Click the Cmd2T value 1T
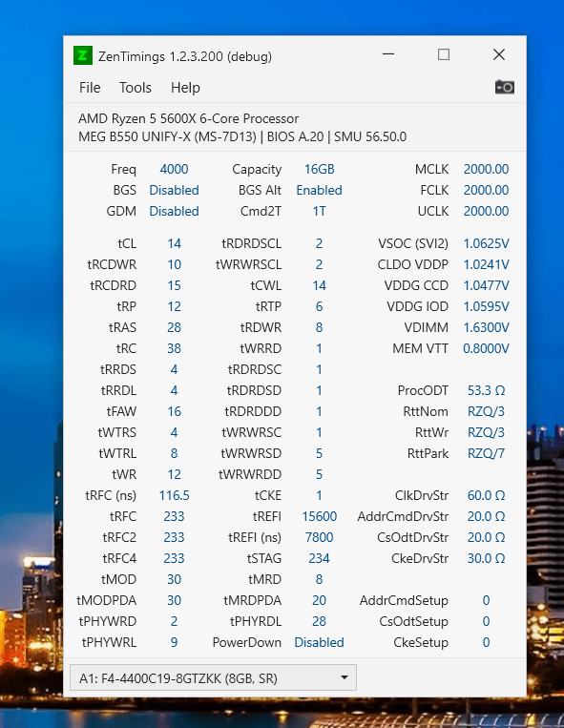564x728 pixels. [319, 211]
